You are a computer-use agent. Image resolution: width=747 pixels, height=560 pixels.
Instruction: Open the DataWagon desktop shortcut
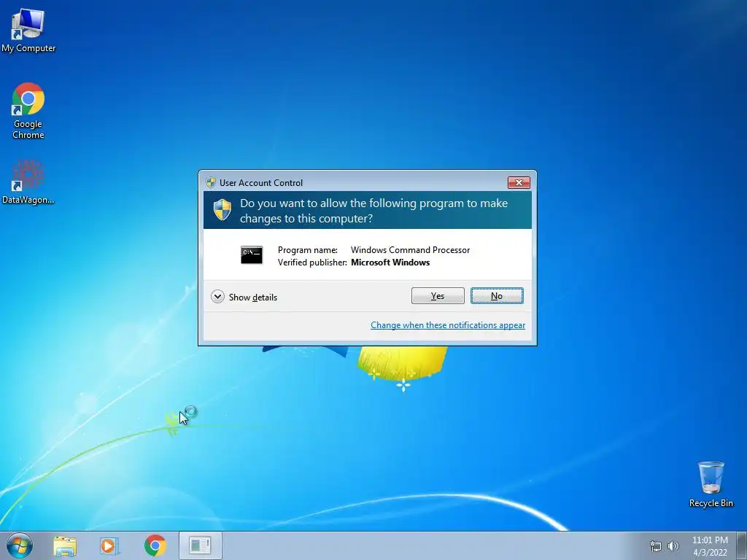tap(28, 182)
